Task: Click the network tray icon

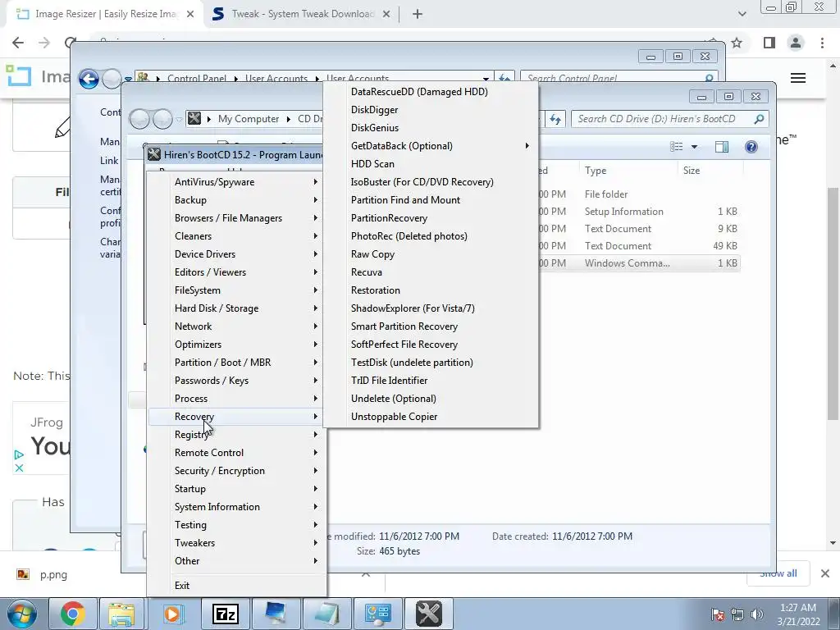Action: (737, 614)
